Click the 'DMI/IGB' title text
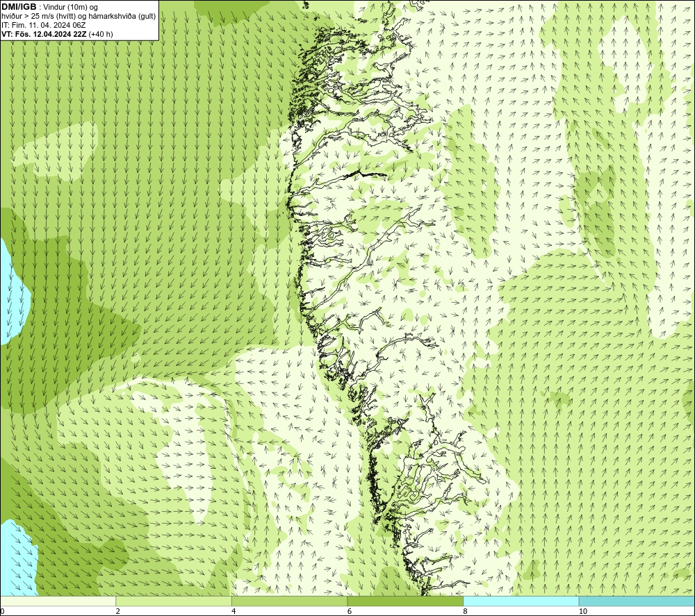The width and height of the screenshot is (695, 616). click(19, 7)
